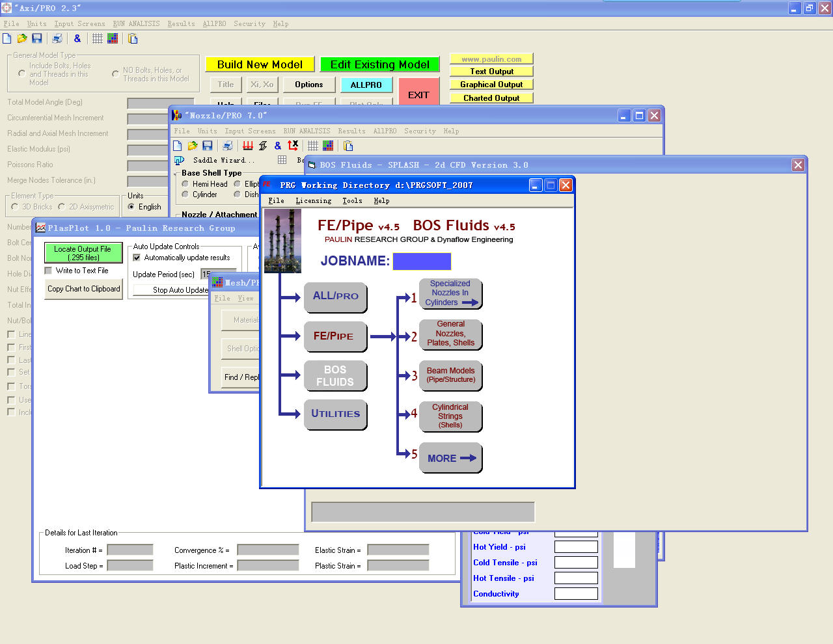Select Specialized Nozzles In Cylinders option
Screen dimensions: 833x644
tap(450, 293)
